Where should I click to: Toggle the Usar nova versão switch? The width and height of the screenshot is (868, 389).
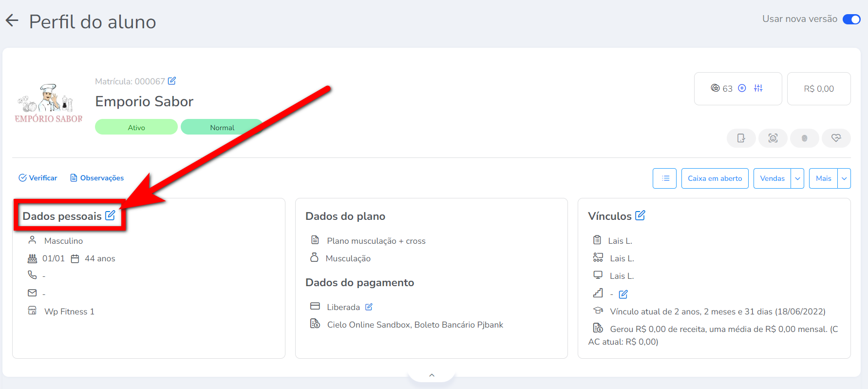(851, 19)
